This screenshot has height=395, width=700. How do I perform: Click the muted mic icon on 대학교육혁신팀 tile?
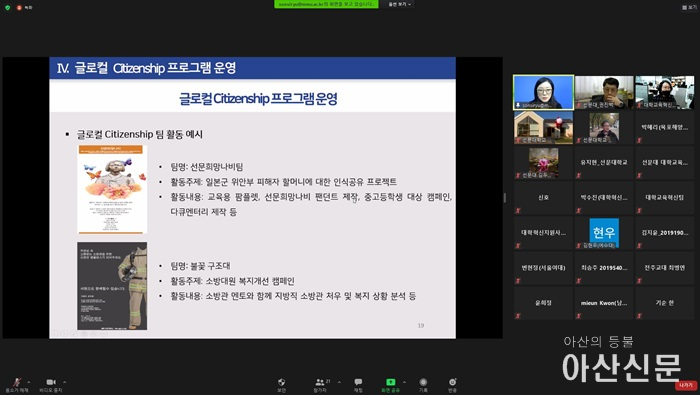tap(640, 211)
